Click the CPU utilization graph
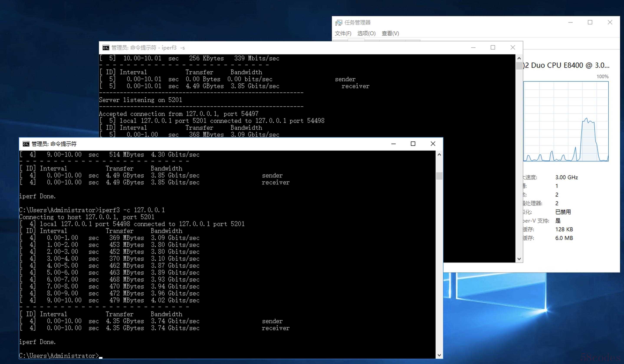This screenshot has width=624, height=364. click(566, 121)
